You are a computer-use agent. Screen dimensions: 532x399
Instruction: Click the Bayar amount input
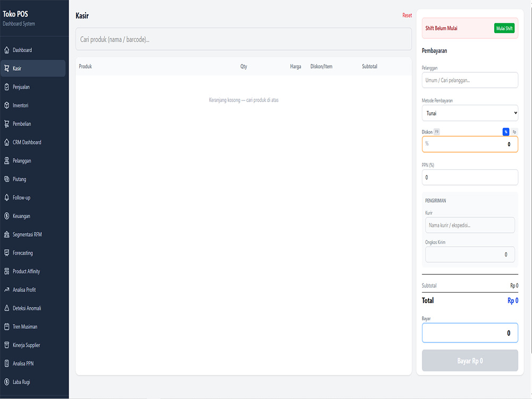pyautogui.click(x=470, y=333)
